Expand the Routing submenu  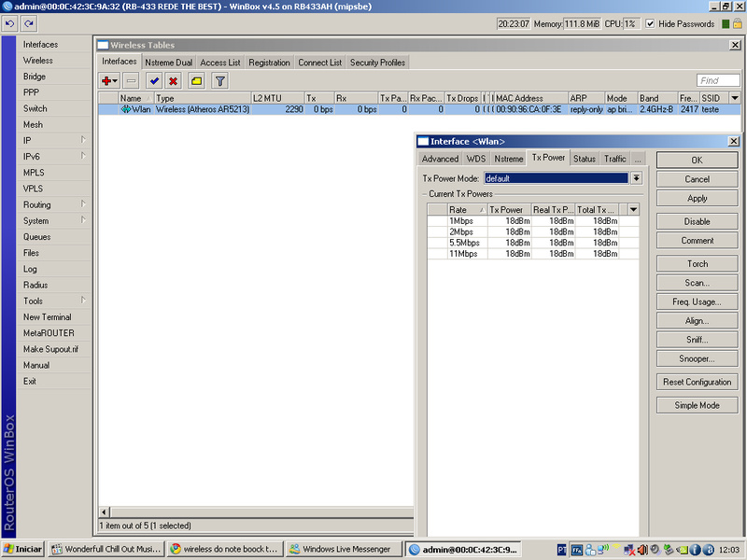point(83,204)
